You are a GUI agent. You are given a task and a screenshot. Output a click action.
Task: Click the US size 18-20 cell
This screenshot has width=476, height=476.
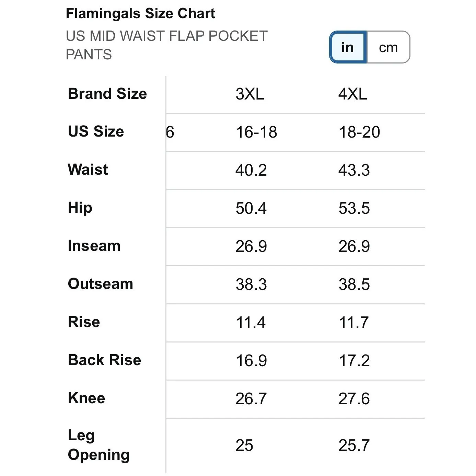point(359,132)
